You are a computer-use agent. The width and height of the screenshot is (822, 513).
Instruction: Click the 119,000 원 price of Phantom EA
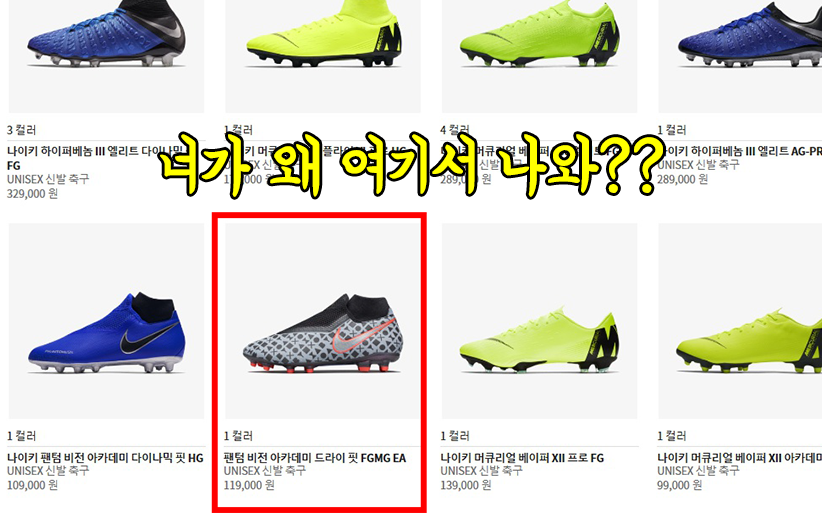(x=249, y=485)
